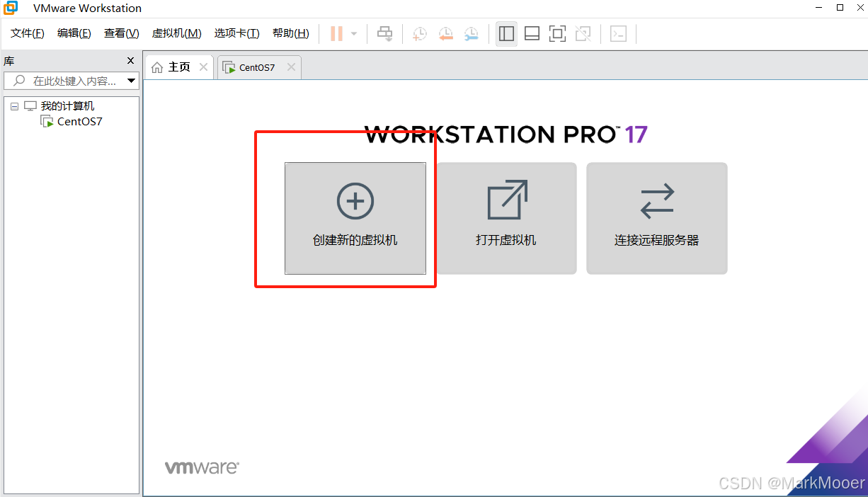
Task: Open snapshot manager wrench-clock icon
Action: [x=472, y=33]
